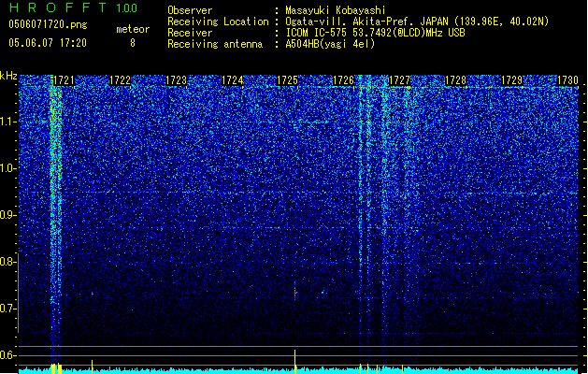
Task: Select the ICOM IC-575 receiver value
Action: click(375, 33)
